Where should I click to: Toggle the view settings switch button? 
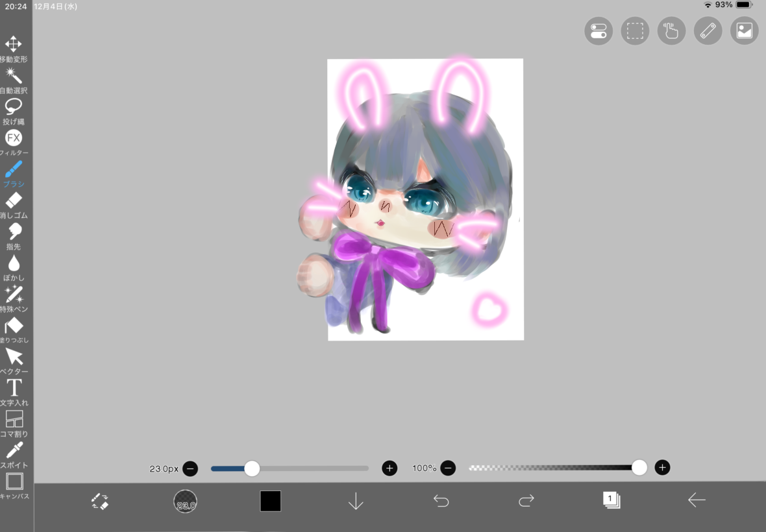pyautogui.click(x=598, y=31)
